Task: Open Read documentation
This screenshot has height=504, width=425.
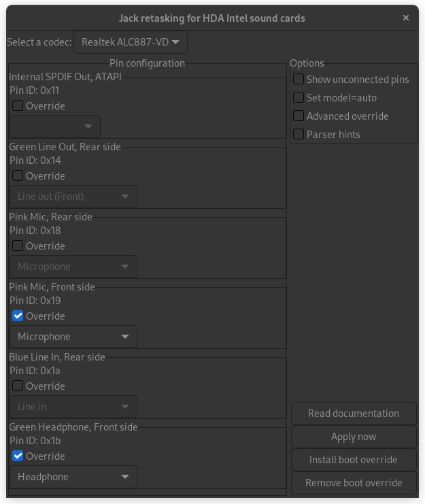Action: (x=354, y=414)
